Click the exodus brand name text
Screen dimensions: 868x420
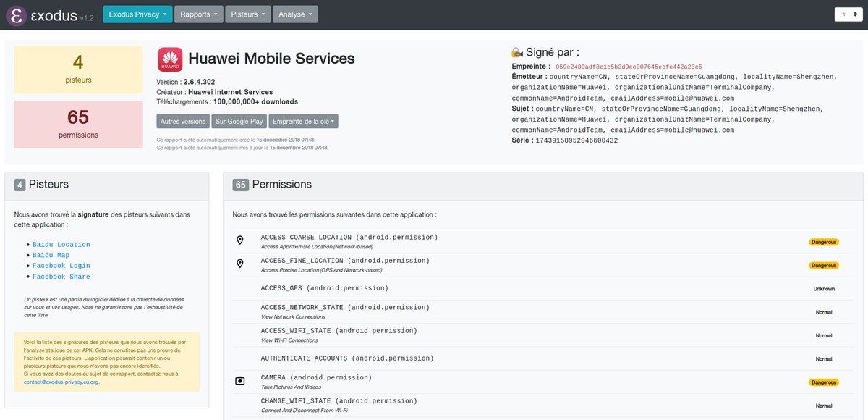coord(54,15)
